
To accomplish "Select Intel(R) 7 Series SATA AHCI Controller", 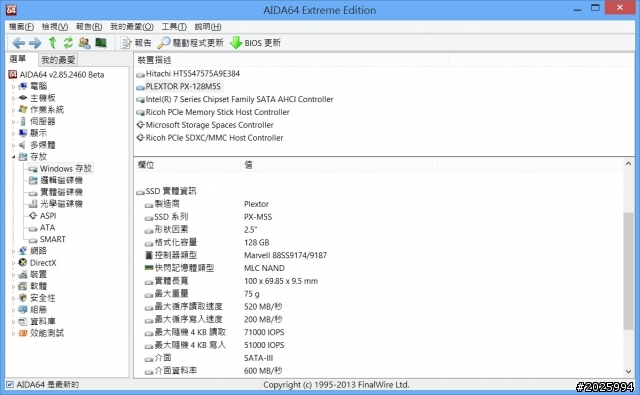I will point(235,100).
